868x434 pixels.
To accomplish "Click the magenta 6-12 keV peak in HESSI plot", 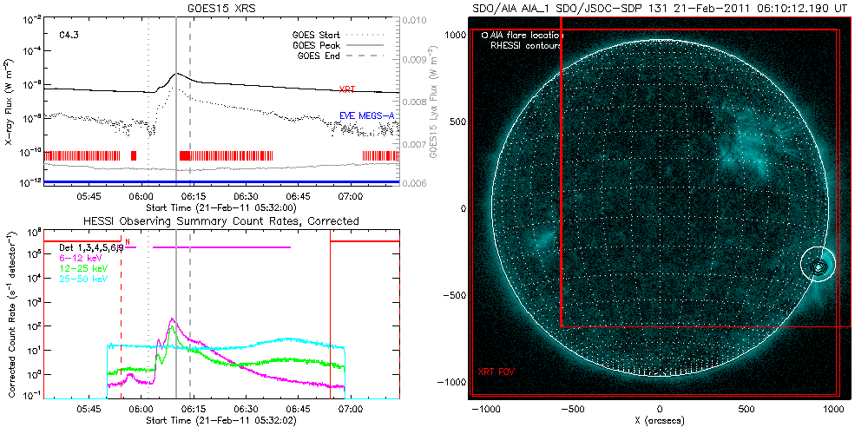I will (172, 320).
